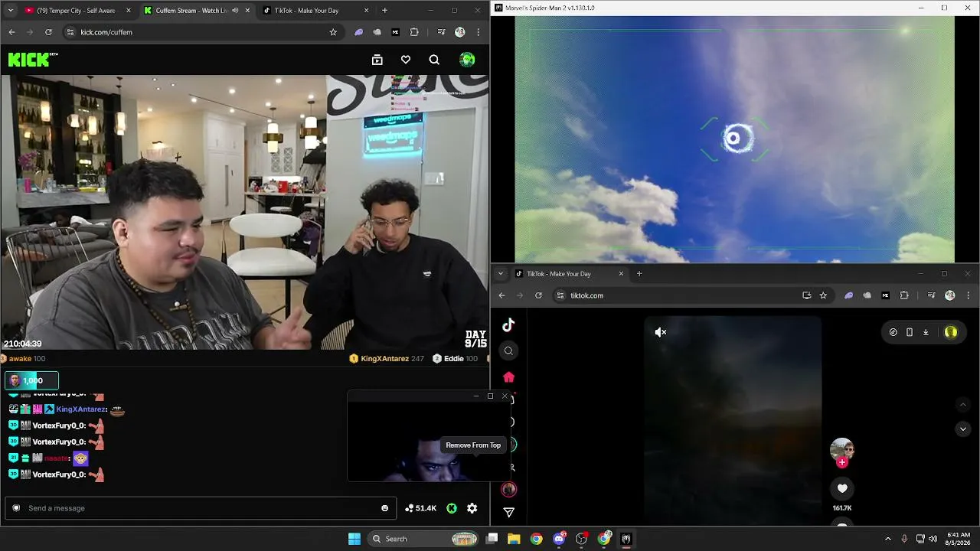This screenshot has height=551, width=980.
Task: Click awake 100 leaderboard entry
Action: (x=23, y=358)
